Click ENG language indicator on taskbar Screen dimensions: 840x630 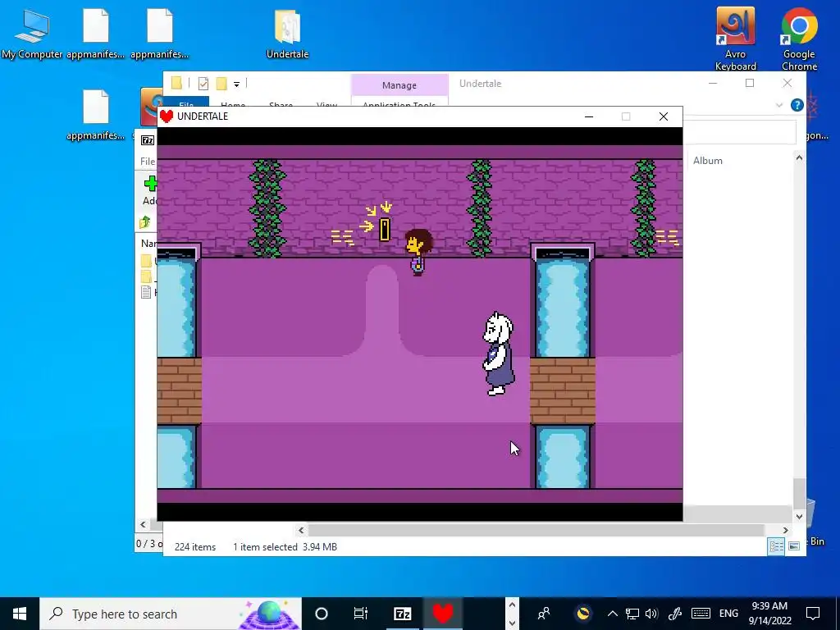[728, 614]
